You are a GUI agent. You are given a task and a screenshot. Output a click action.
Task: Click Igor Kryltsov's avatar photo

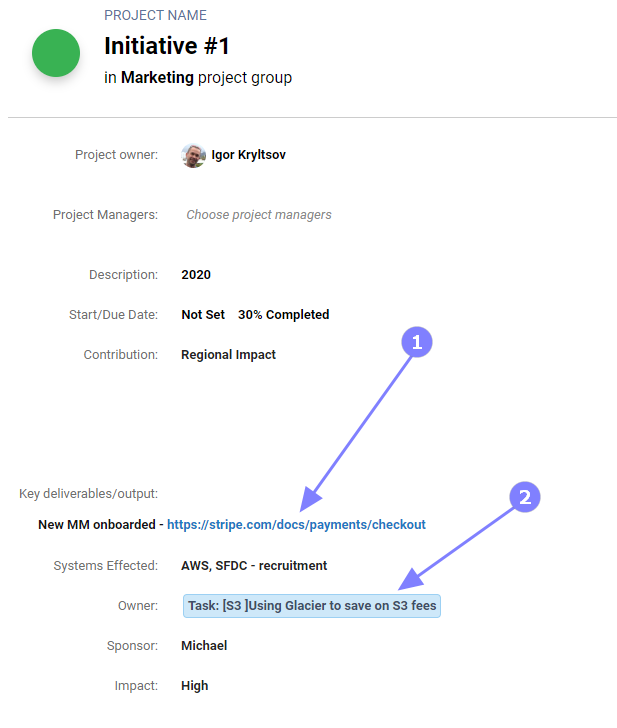point(193,155)
